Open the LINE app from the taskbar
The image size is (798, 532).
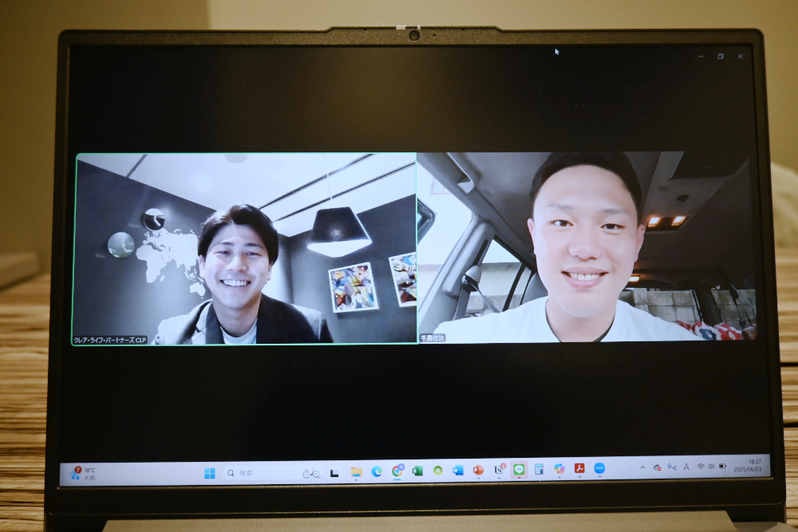tap(519, 470)
